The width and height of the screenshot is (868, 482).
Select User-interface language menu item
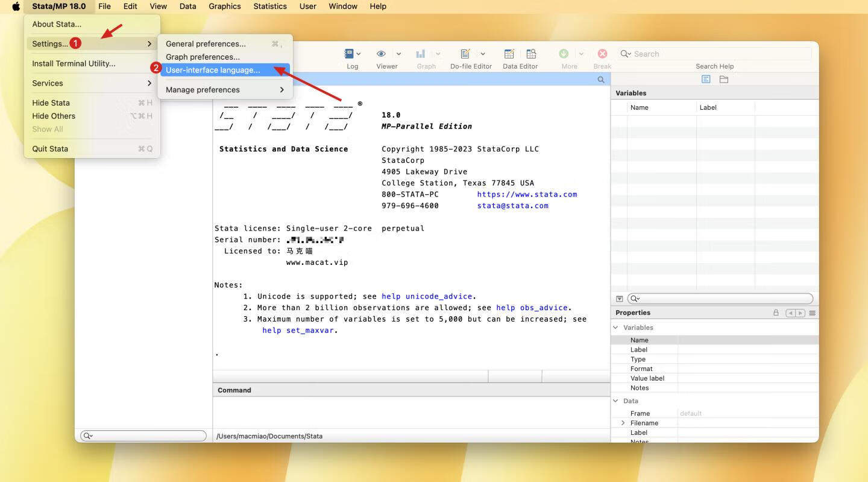tap(225, 70)
